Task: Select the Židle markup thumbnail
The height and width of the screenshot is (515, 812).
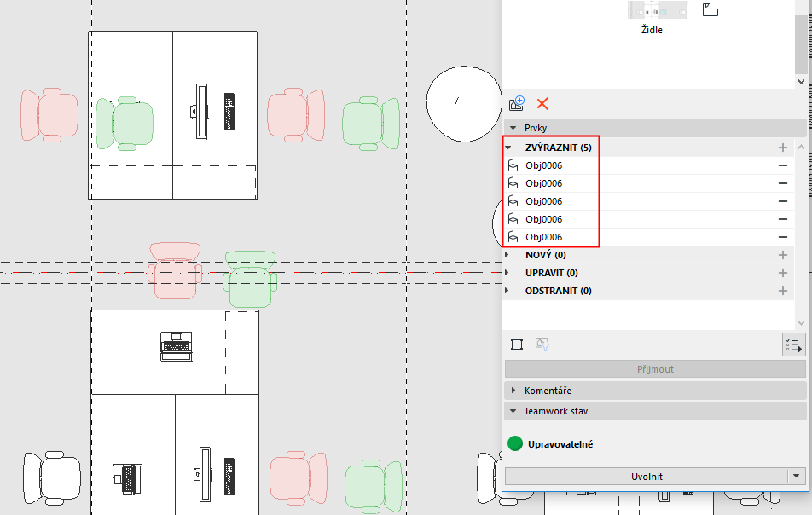Action: [657, 10]
